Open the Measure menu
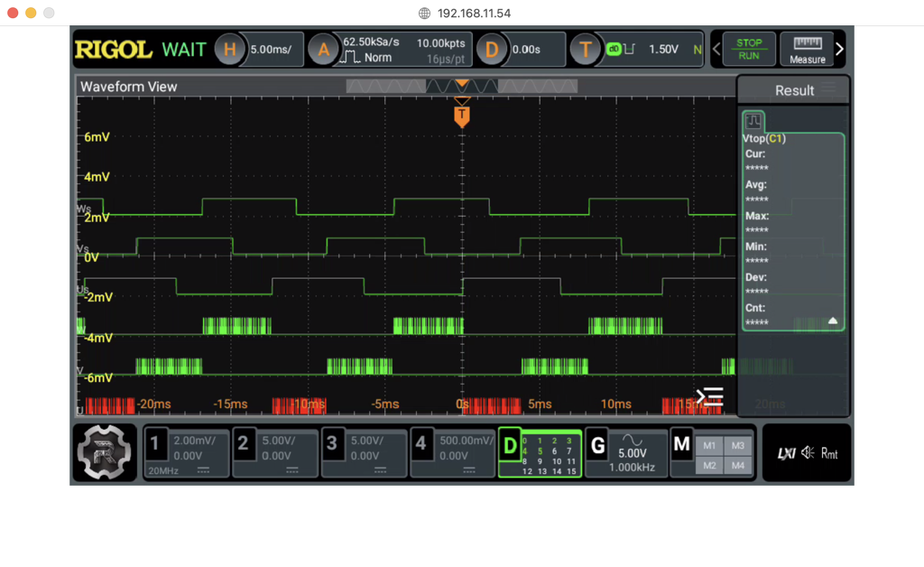The image size is (924, 567). point(808,49)
